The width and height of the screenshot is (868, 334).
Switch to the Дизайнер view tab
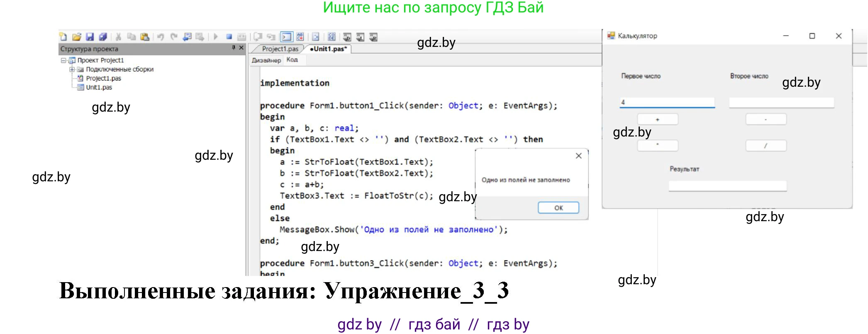coord(266,60)
